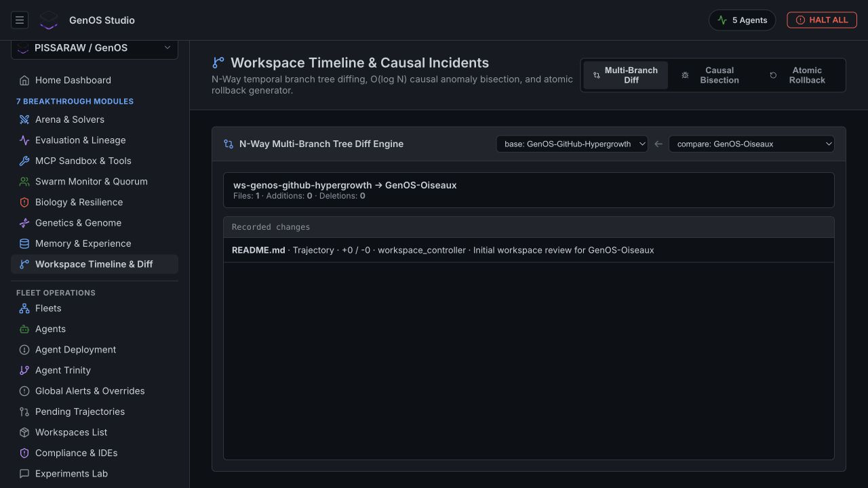Click the Recorded changes header
868x488 pixels.
[529, 227]
